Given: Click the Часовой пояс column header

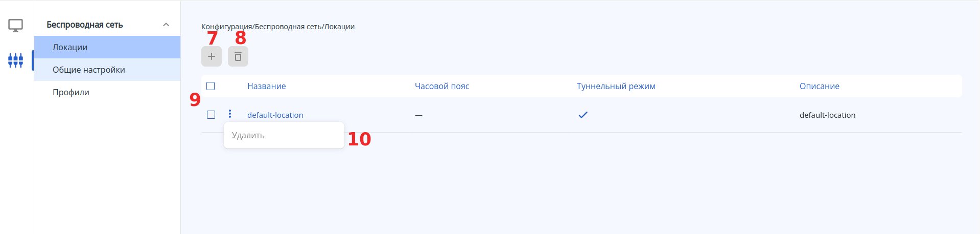Looking at the screenshot, I should 442,86.
